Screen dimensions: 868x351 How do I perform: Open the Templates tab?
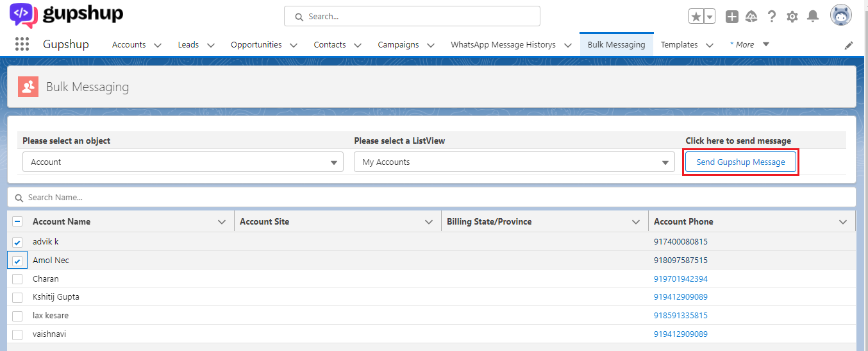coord(680,45)
